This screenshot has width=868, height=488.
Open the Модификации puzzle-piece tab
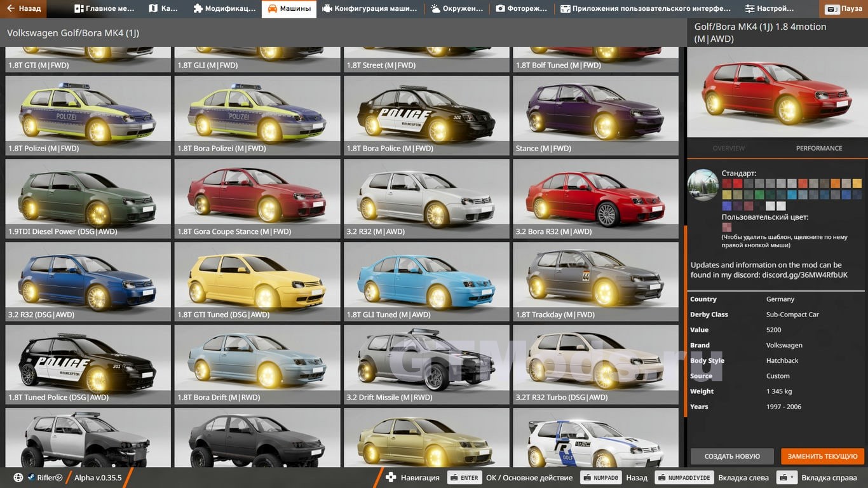tap(224, 9)
